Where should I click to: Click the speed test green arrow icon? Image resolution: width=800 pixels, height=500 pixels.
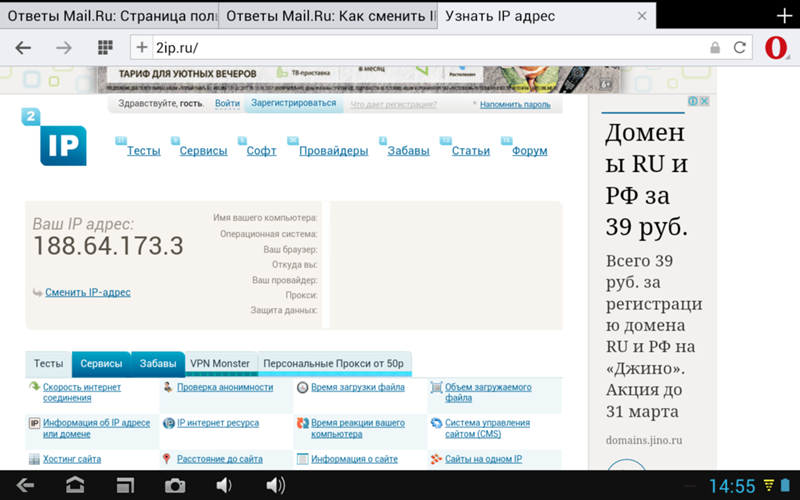coord(34,387)
